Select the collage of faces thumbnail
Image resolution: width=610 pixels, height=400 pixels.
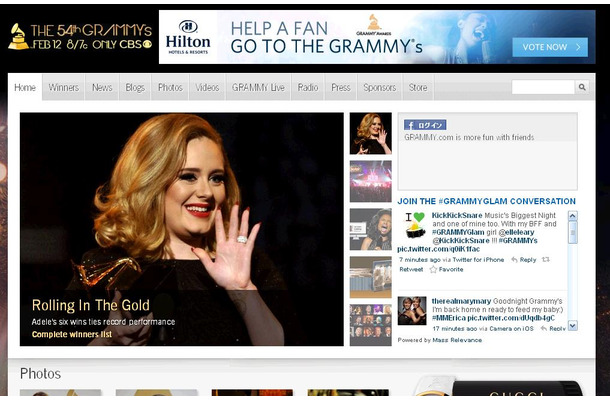click(370, 325)
